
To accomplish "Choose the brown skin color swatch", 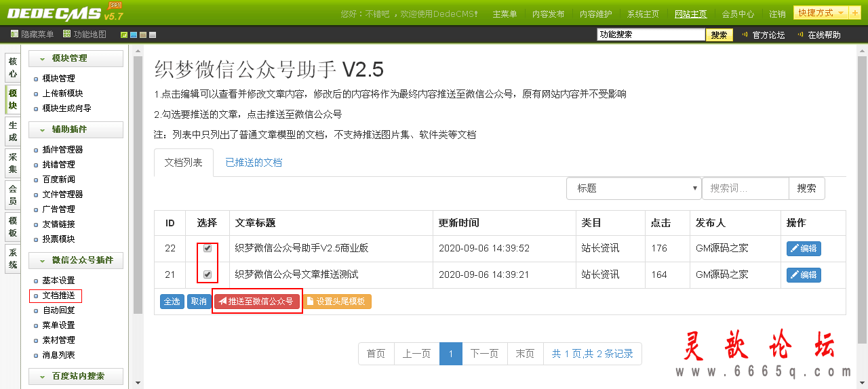I will 143,35.
